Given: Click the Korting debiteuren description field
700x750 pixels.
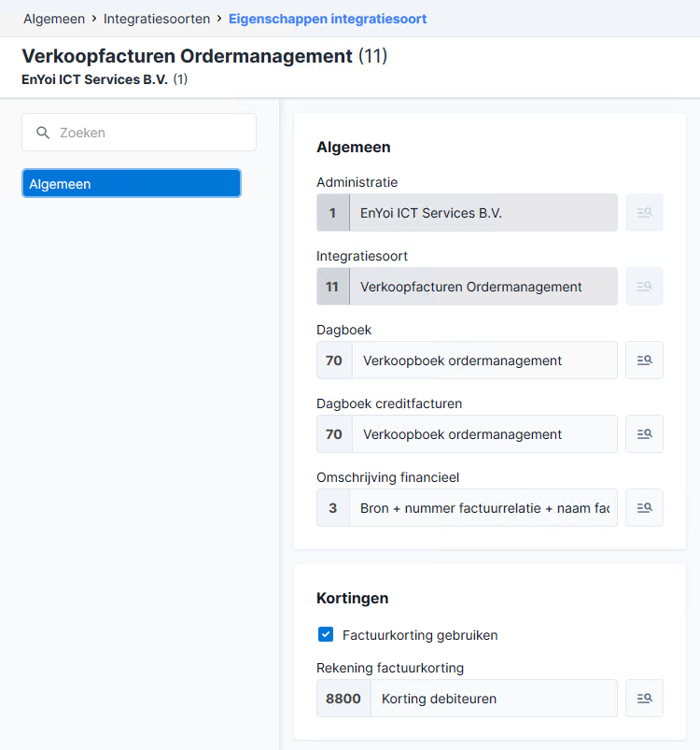Looking at the screenshot, I should (x=494, y=699).
